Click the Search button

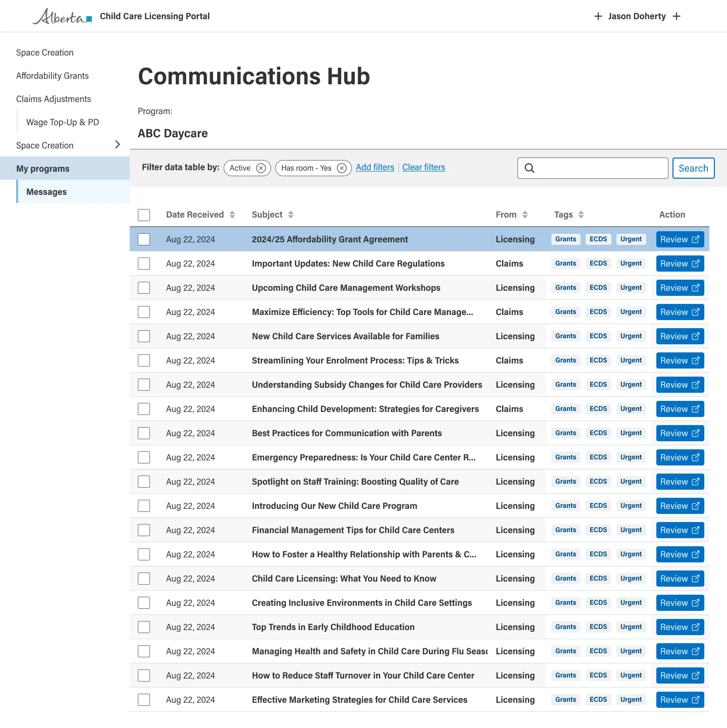[x=694, y=168]
